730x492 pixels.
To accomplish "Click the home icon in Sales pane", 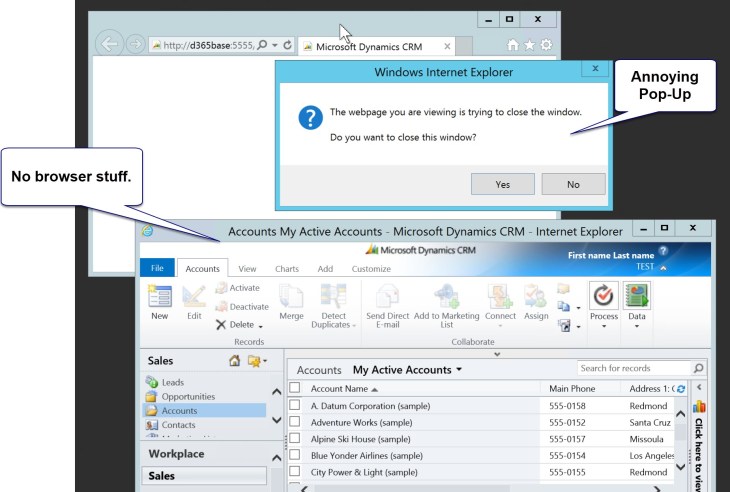I will [x=234, y=361].
